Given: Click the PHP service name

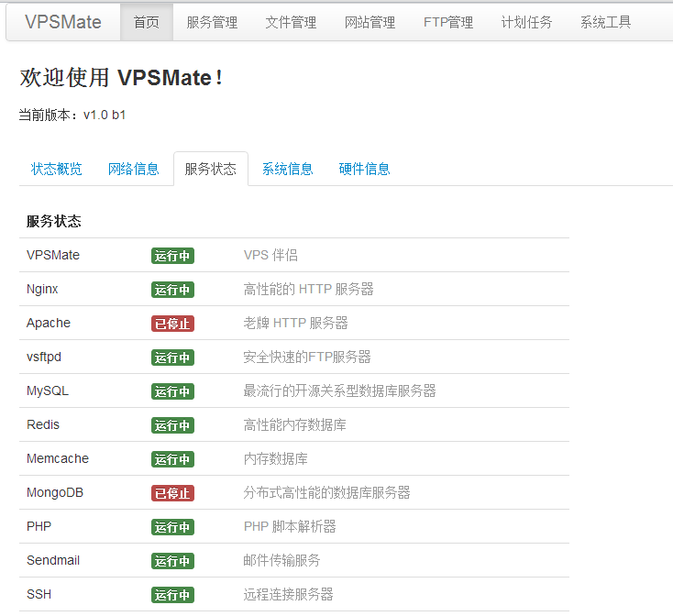Looking at the screenshot, I should pos(39,527).
